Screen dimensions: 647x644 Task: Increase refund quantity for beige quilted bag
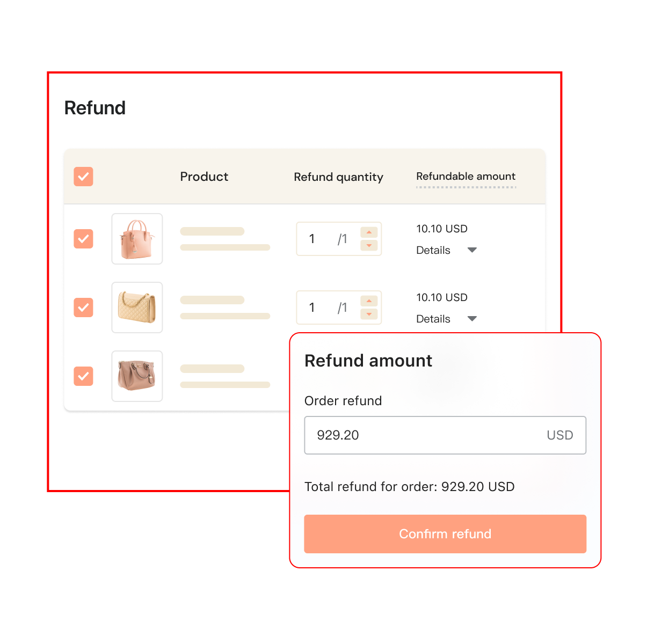[x=369, y=301]
